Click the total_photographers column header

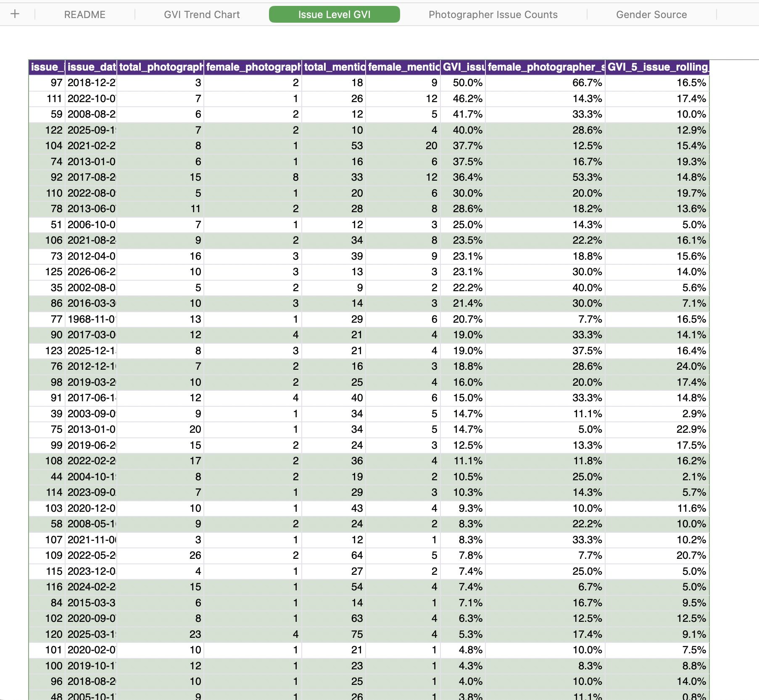coord(160,67)
